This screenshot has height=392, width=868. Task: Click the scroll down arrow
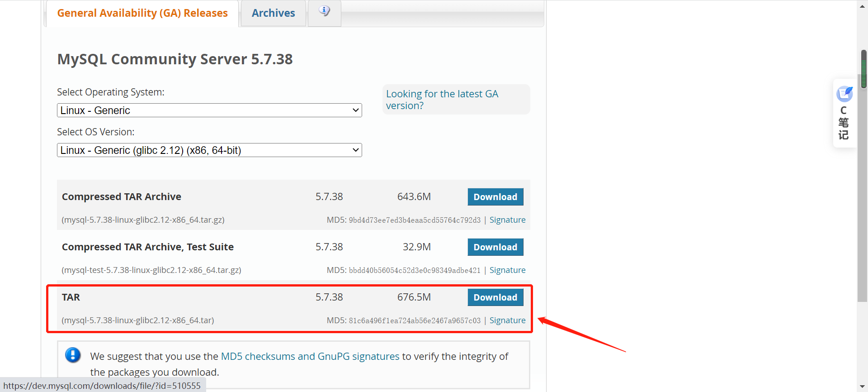click(863, 387)
